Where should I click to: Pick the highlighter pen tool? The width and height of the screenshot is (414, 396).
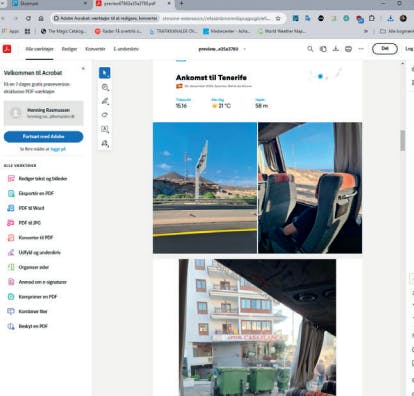point(105,101)
